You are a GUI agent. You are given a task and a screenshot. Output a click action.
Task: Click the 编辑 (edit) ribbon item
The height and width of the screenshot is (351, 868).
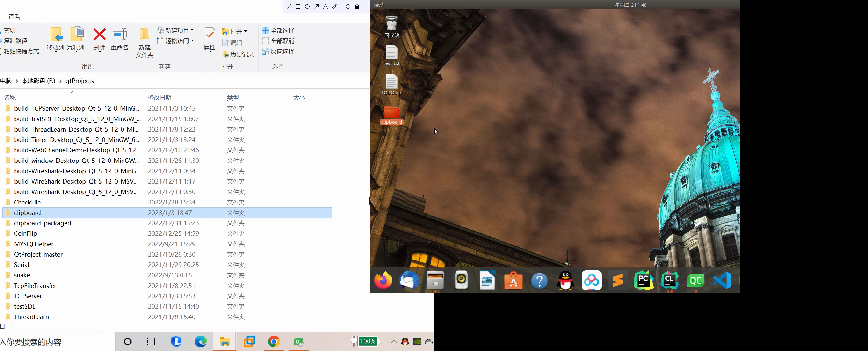coord(232,43)
